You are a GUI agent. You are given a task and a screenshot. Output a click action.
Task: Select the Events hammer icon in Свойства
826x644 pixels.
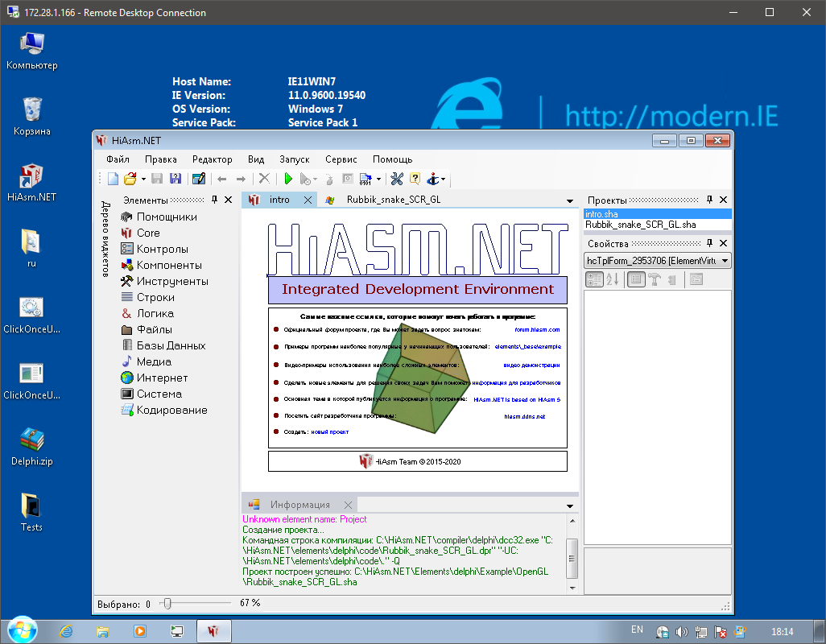(655, 279)
